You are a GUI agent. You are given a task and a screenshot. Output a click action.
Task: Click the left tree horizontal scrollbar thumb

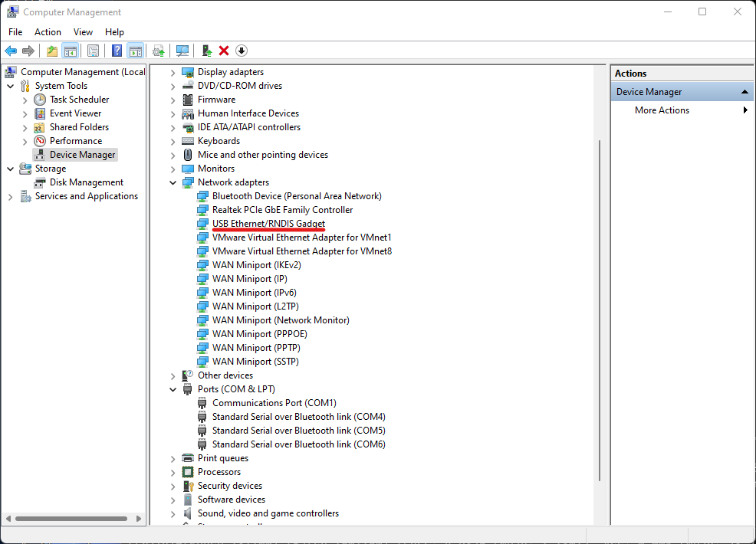click(71, 519)
